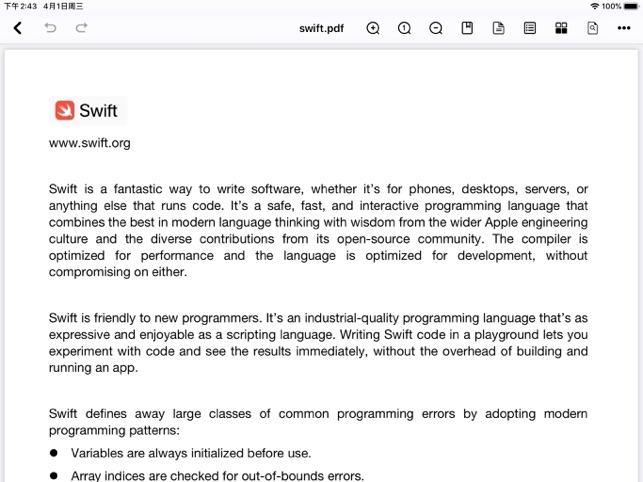Tap the text 'compromising on either.'
643x482 pixels.
[x=118, y=272]
